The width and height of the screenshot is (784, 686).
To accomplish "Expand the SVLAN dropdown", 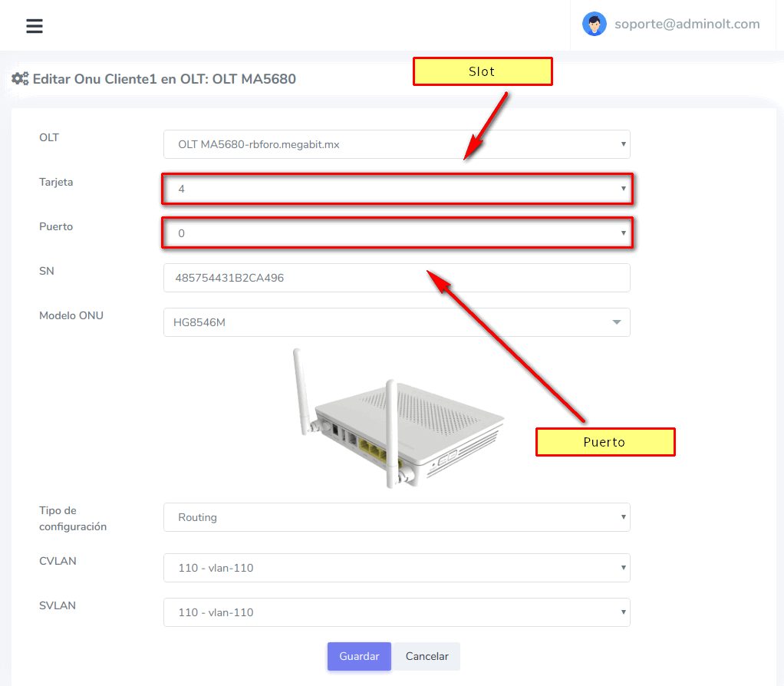I will pyautogui.click(x=396, y=612).
